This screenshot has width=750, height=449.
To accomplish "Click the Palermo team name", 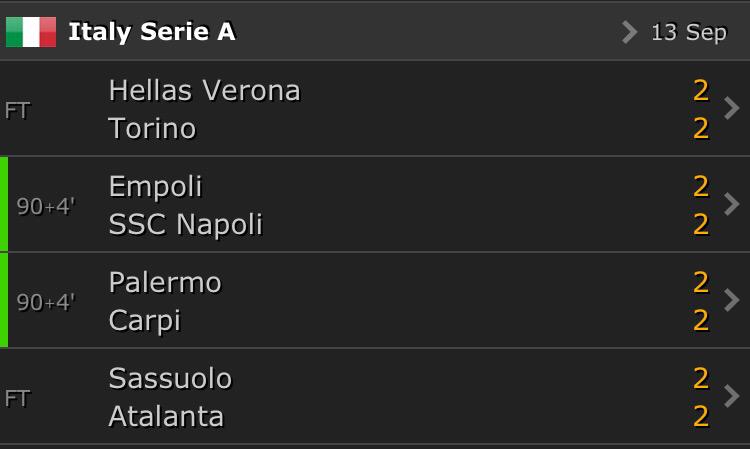I will pos(165,282).
